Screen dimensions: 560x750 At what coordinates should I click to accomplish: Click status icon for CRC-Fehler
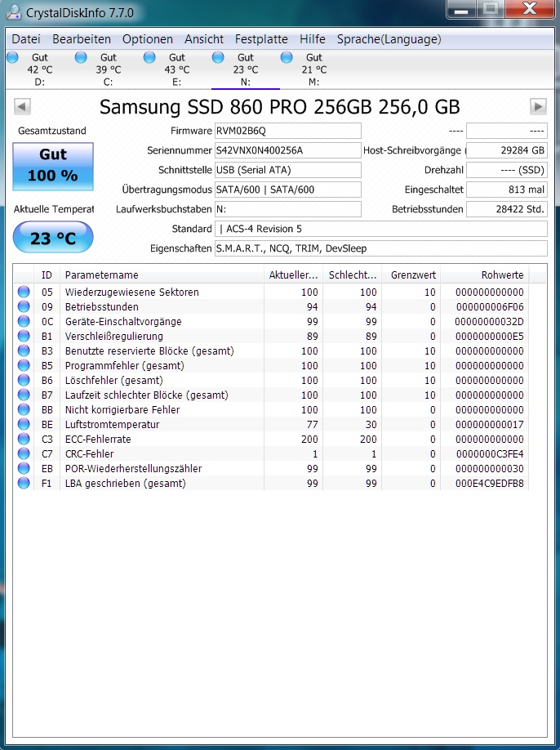[x=24, y=454]
